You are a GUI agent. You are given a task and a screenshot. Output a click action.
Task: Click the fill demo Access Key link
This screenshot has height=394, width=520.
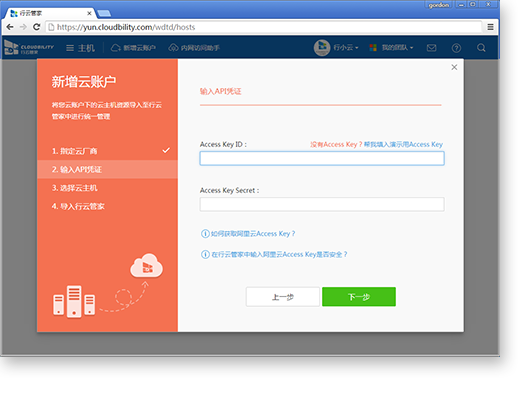(x=403, y=144)
